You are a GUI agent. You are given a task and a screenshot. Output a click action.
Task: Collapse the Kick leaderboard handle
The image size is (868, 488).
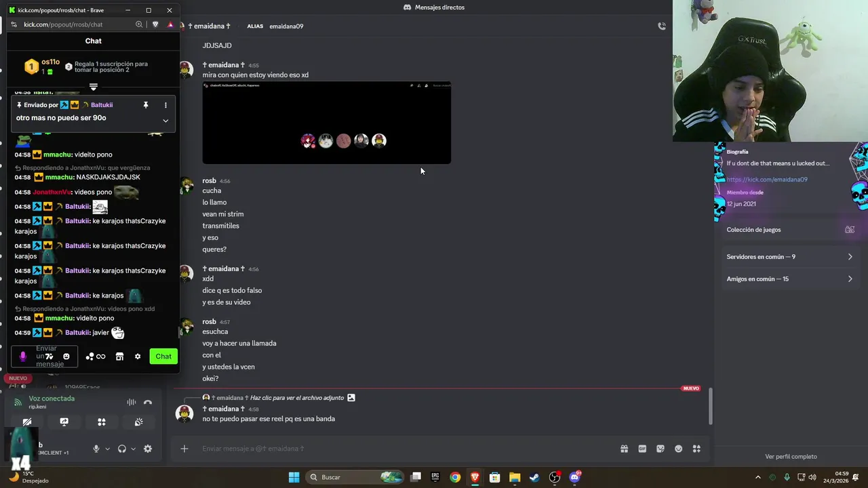tap(94, 87)
